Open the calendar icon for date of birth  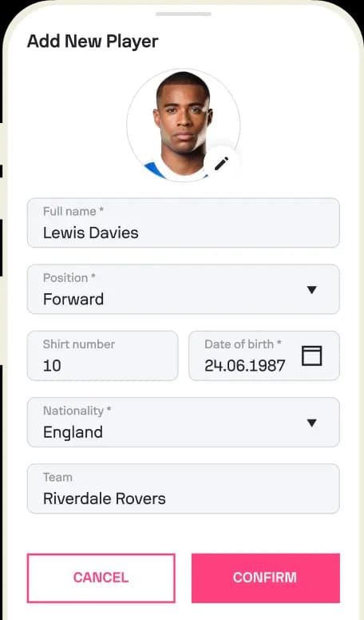(x=312, y=356)
